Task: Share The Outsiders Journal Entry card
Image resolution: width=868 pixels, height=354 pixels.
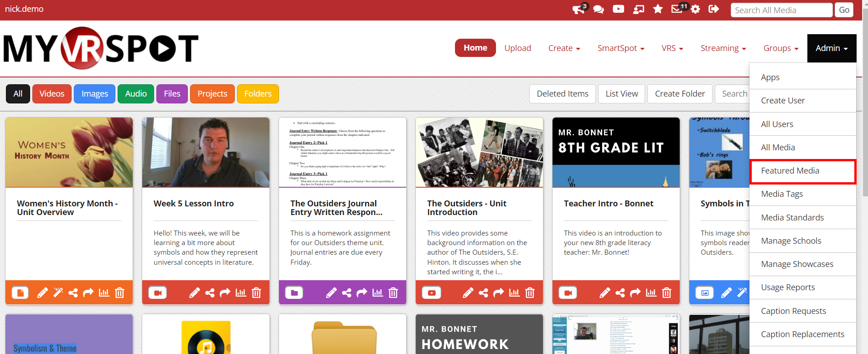Action: (x=346, y=292)
